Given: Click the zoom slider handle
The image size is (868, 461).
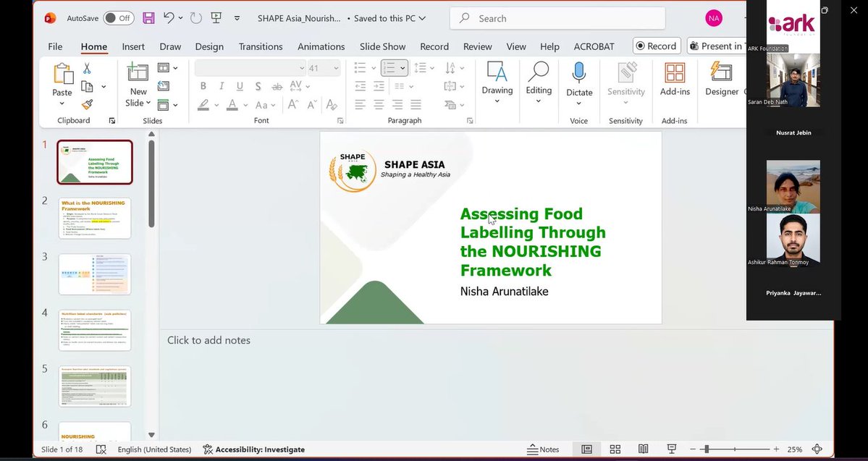Looking at the screenshot, I should pyautogui.click(x=707, y=449).
